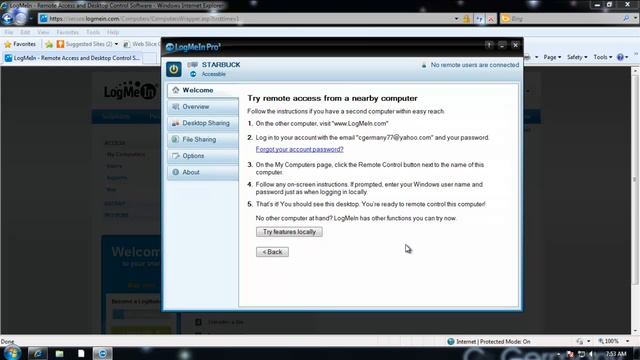Open the Help menu

[x=113, y=32]
